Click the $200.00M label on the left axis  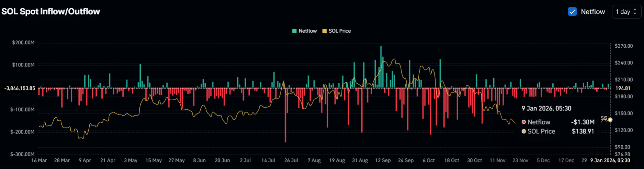(x=23, y=43)
